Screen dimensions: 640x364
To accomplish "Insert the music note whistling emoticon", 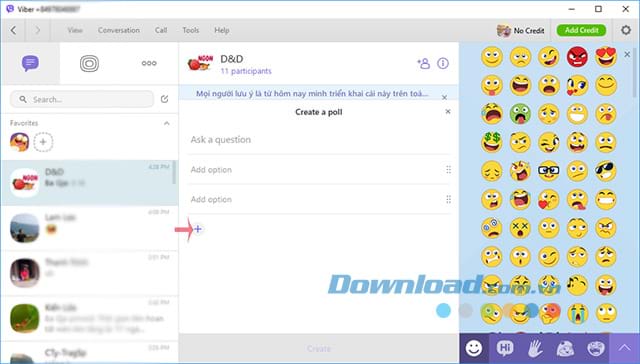I will point(577,285).
